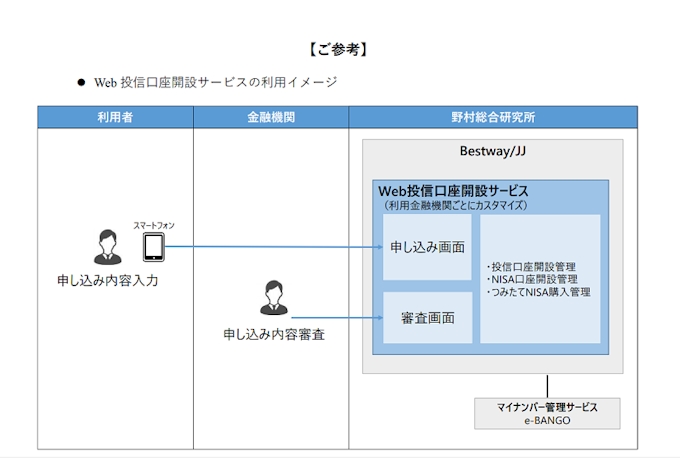Screen dimensions: 680x458
Task: Click the 投信口座開設管理 bullet item
Action: point(531,267)
